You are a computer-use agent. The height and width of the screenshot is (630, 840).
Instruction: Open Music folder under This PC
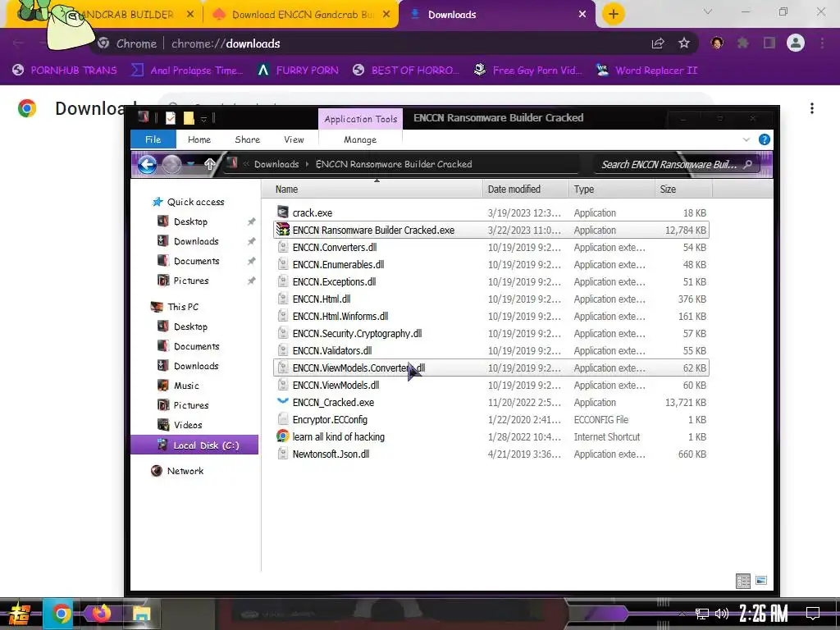point(186,386)
